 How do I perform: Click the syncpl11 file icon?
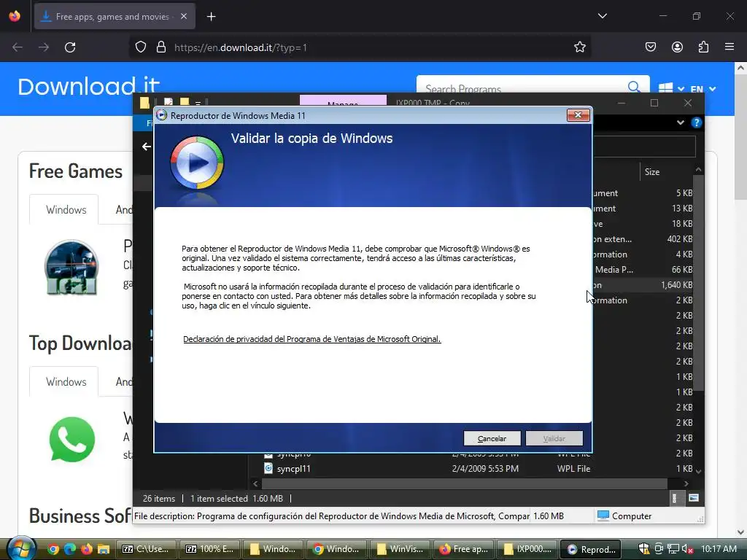pos(268,469)
